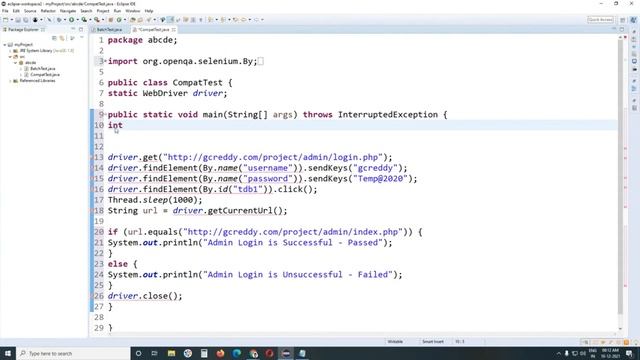The height and width of the screenshot is (360, 640).
Task: Open the File menu
Action: (5, 11)
